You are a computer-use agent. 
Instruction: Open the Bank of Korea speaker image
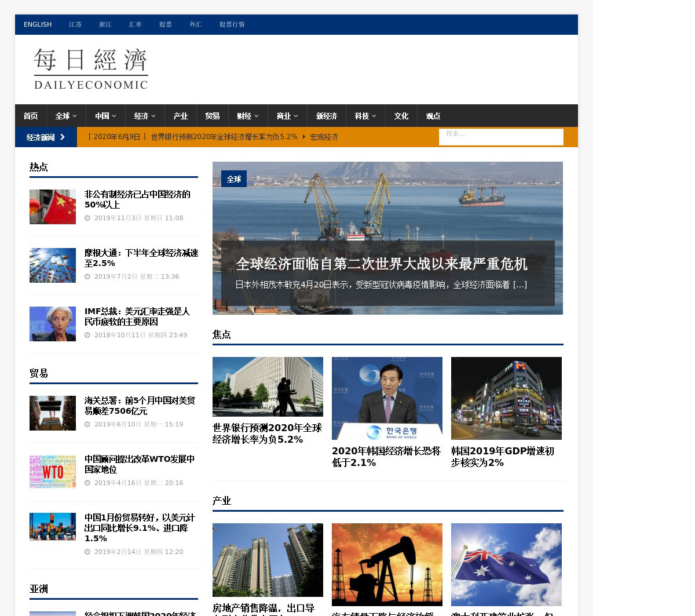(x=387, y=398)
